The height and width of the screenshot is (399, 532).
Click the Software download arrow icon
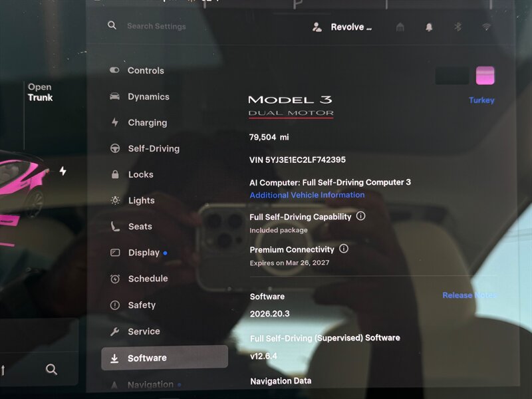tap(114, 358)
